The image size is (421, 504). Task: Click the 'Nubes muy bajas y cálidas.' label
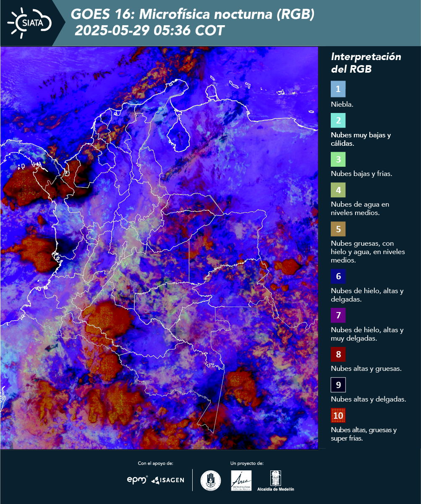click(361, 139)
